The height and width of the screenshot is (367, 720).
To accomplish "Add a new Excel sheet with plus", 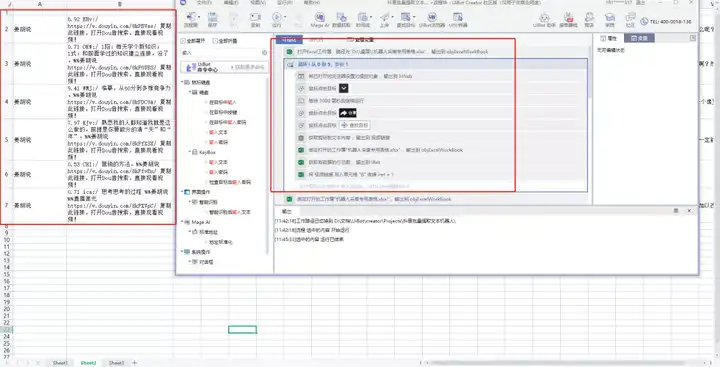I will pyautogui.click(x=135, y=363).
